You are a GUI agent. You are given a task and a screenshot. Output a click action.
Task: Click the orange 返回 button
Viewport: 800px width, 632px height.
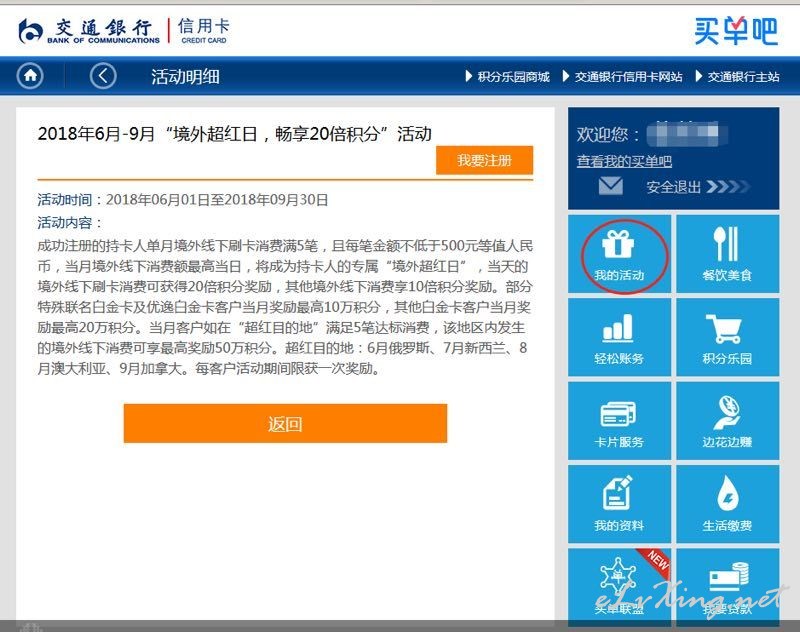[x=285, y=423]
